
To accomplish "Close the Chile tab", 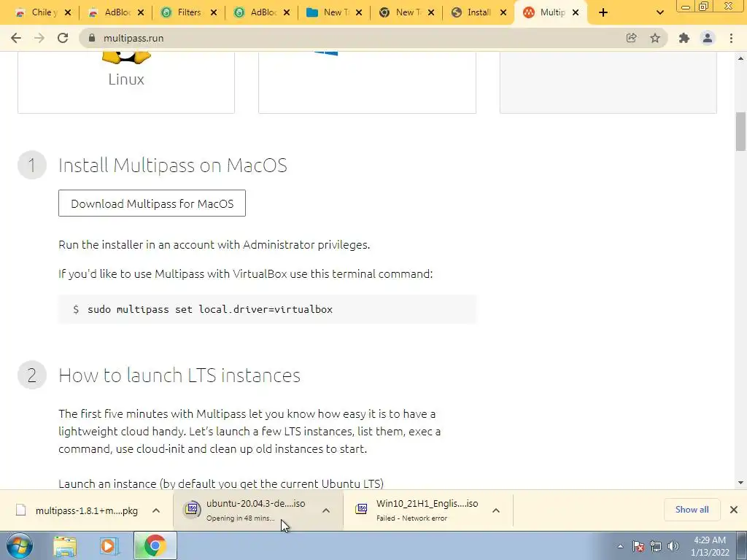I will coord(68,13).
